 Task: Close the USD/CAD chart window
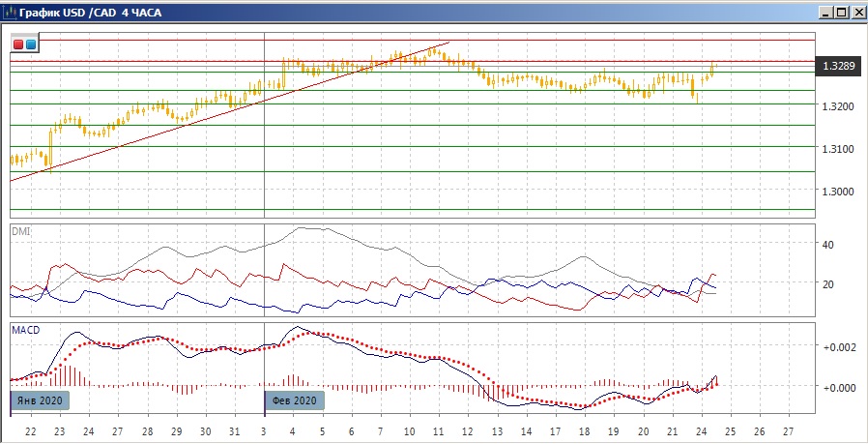pos(856,13)
